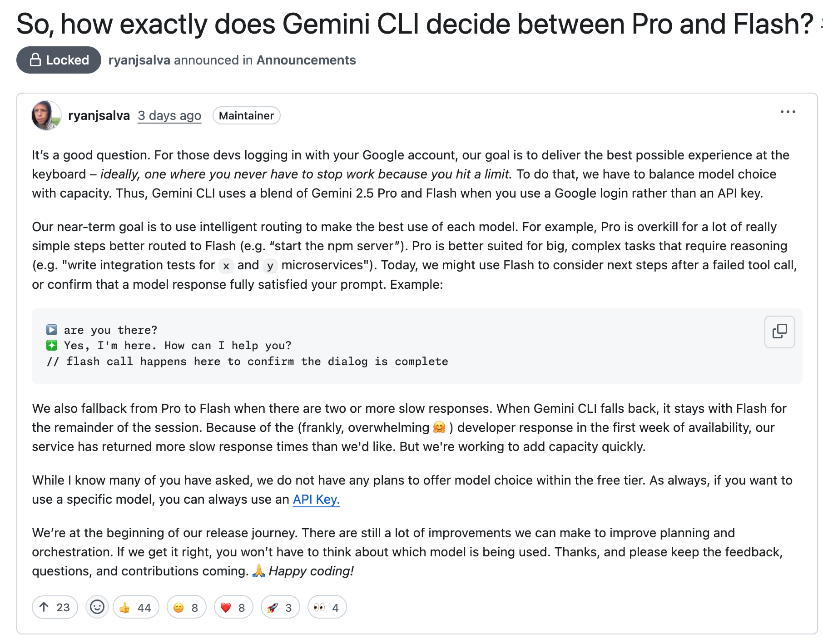The height and width of the screenshot is (644, 823).
Task: Click ryanjsalva's avatar picture
Action: point(46,115)
